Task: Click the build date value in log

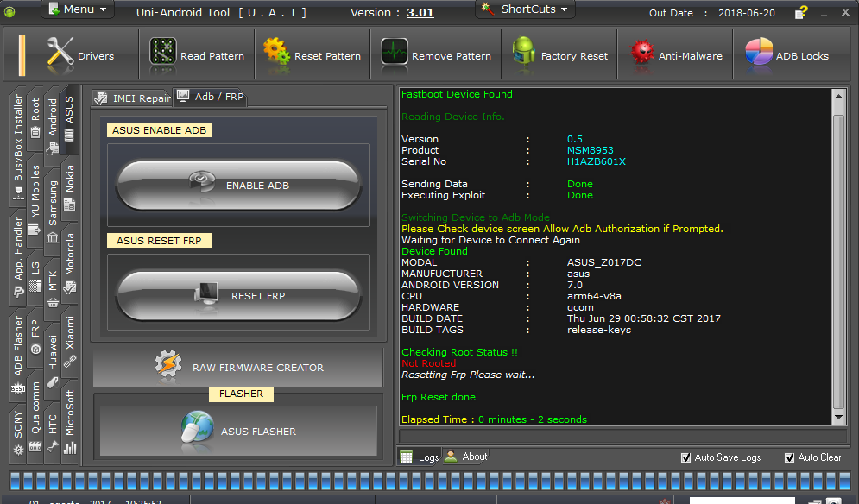Action: [644, 318]
